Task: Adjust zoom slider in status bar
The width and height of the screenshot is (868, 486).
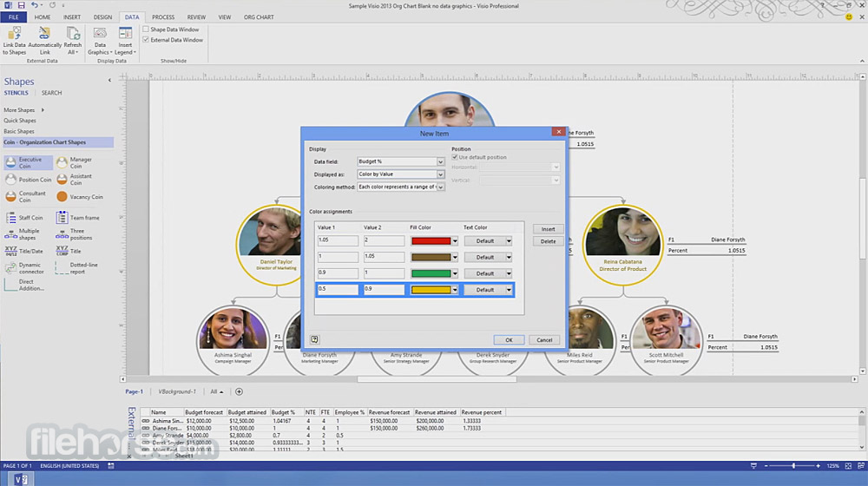Action: (793, 466)
